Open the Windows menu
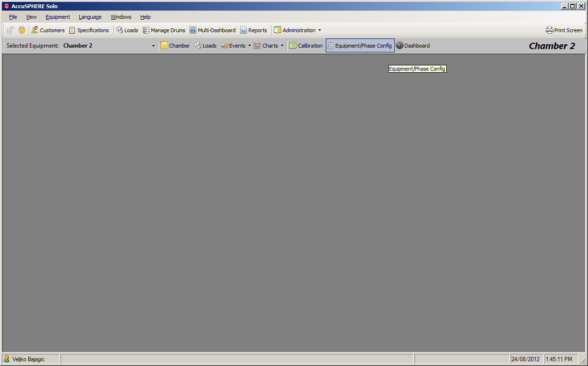This screenshot has width=588, height=366. pos(121,17)
